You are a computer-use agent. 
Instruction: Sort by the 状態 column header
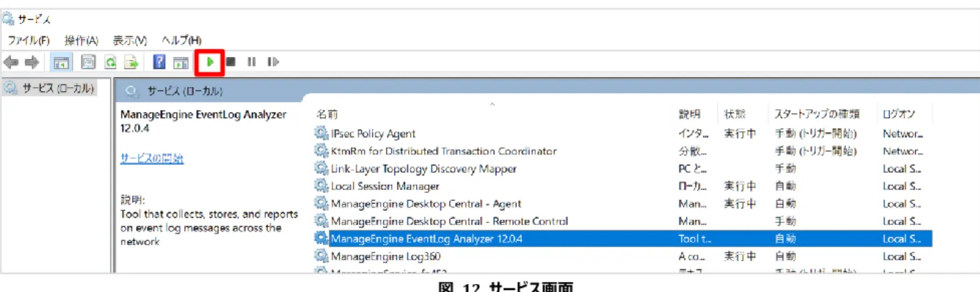pyautogui.click(x=735, y=115)
